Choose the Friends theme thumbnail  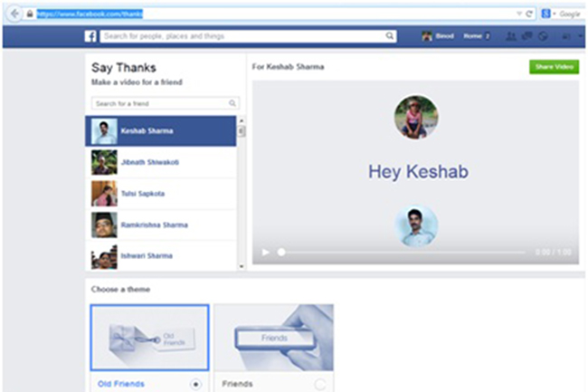click(274, 338)
